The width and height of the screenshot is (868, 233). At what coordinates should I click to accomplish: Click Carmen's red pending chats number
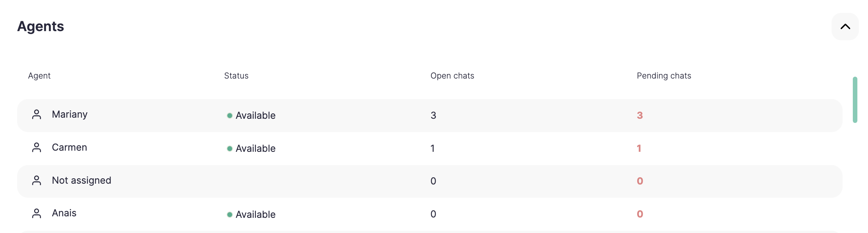[639, 148]
